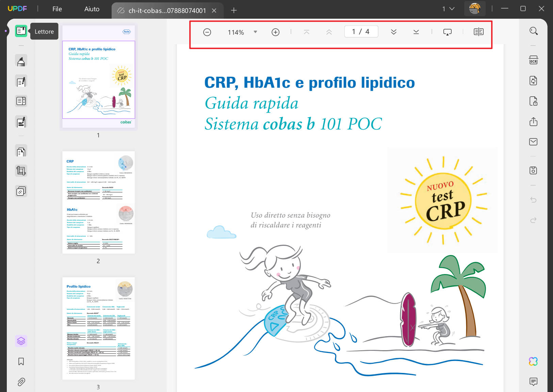Share the document via the export icon
This screenshot has height=392, width=553.
tap(533, 122)
